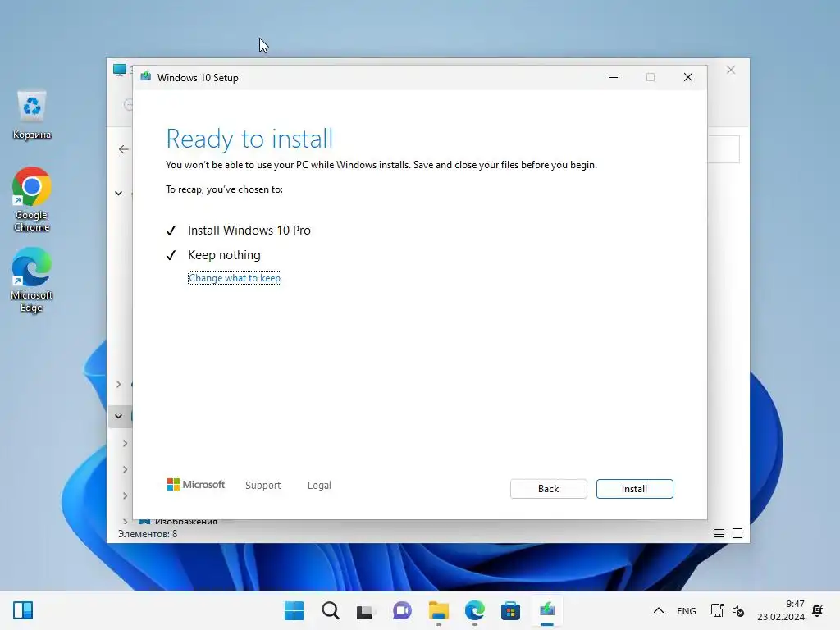This screenshot has width=840, height=630.
Task: Click the File Explorer search box
Action: 724,149
